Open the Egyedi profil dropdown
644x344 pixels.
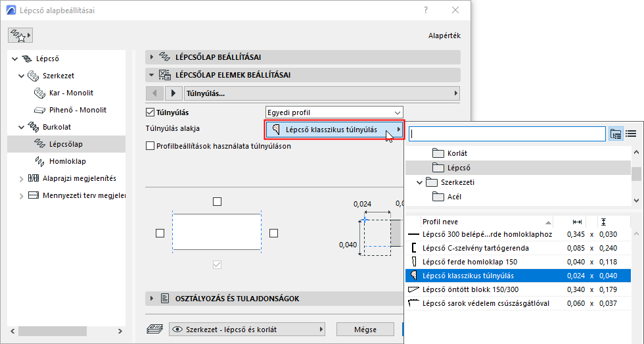coord(334,112)
